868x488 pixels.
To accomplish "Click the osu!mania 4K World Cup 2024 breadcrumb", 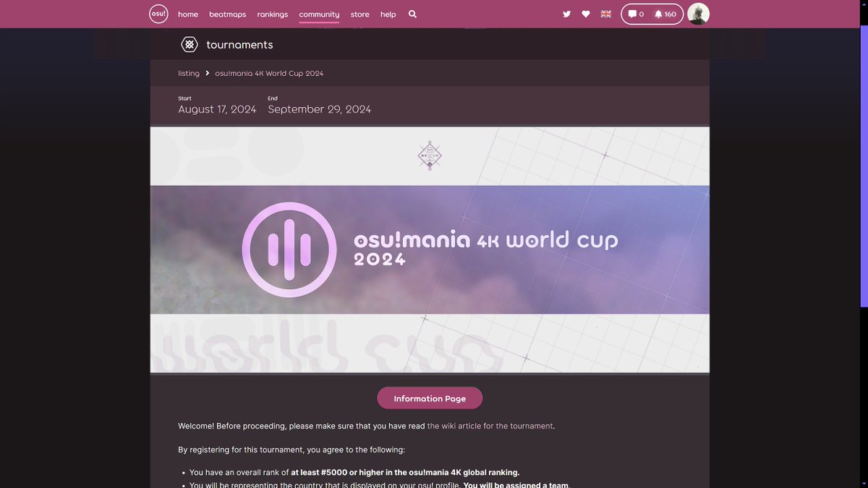I will [x=269, y=74].
